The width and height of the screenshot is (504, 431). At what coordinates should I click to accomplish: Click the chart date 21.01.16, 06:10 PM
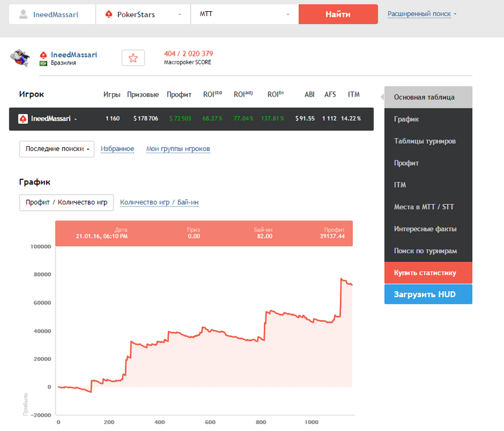102,236
